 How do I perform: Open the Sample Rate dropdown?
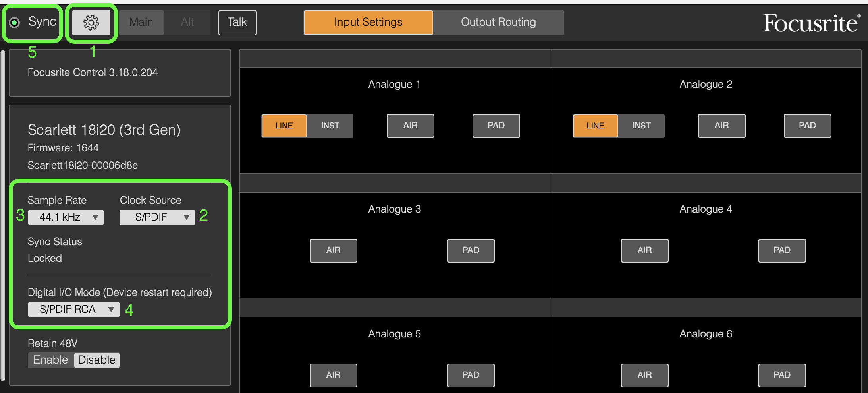point(66,217)
